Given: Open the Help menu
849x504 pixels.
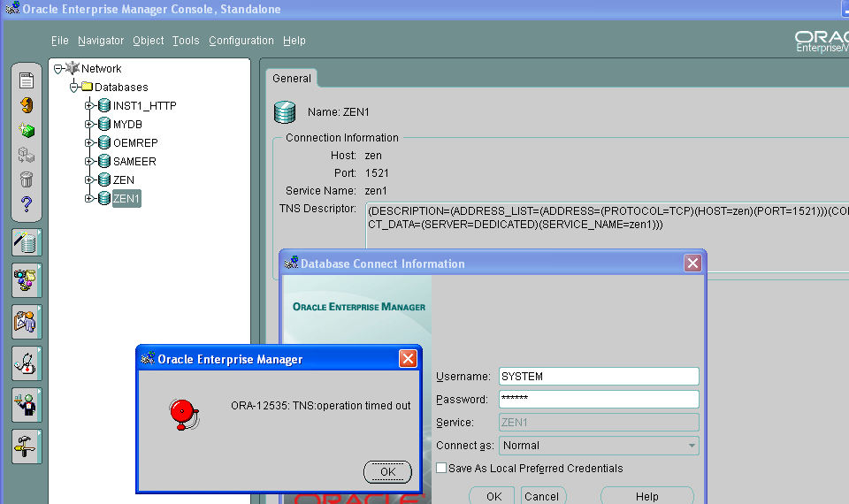Looking at the screenshot, I should coord(294,41).
